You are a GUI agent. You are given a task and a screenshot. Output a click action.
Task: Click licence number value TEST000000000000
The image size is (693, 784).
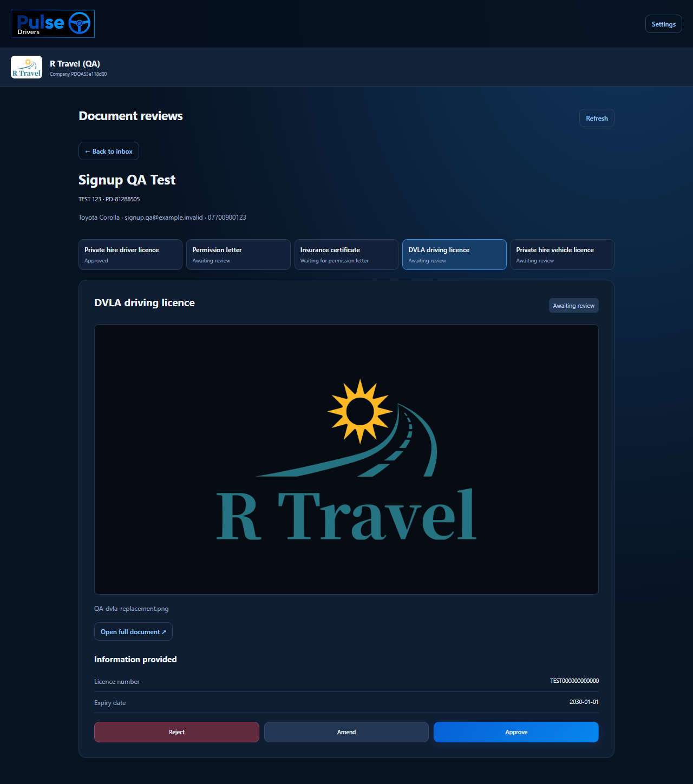pos(574,681)
